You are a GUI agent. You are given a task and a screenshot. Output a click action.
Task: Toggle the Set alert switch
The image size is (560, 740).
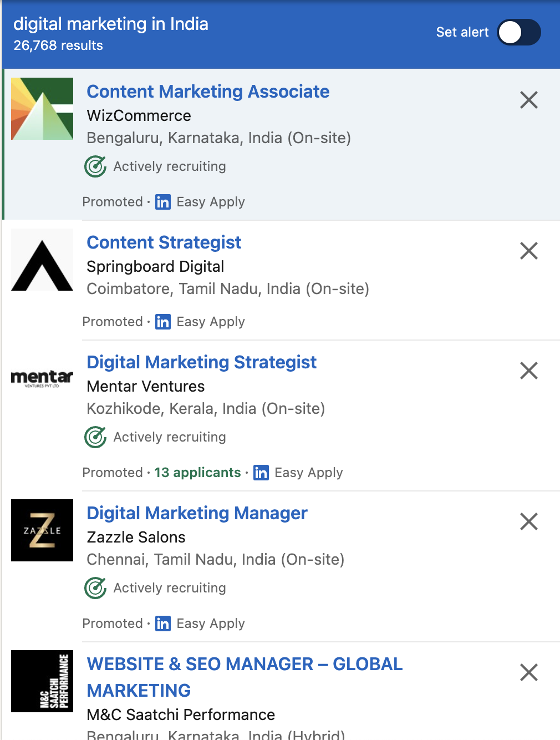[x=518, y=32]
